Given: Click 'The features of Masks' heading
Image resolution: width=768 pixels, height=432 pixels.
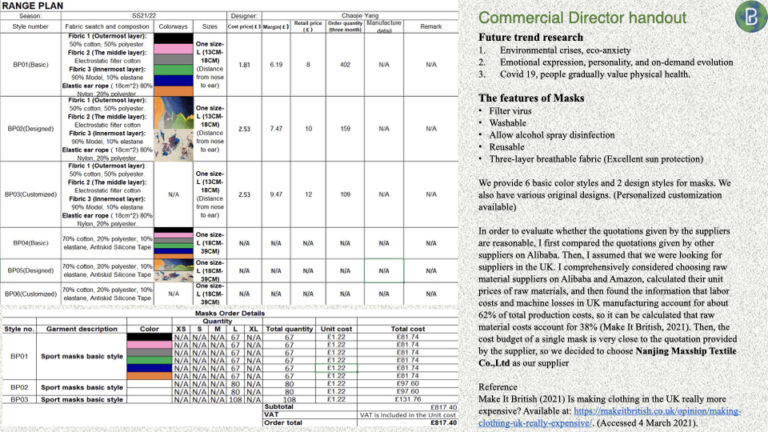Looking at the screenshot, I should pyautogui.click(x=531, y=98).
